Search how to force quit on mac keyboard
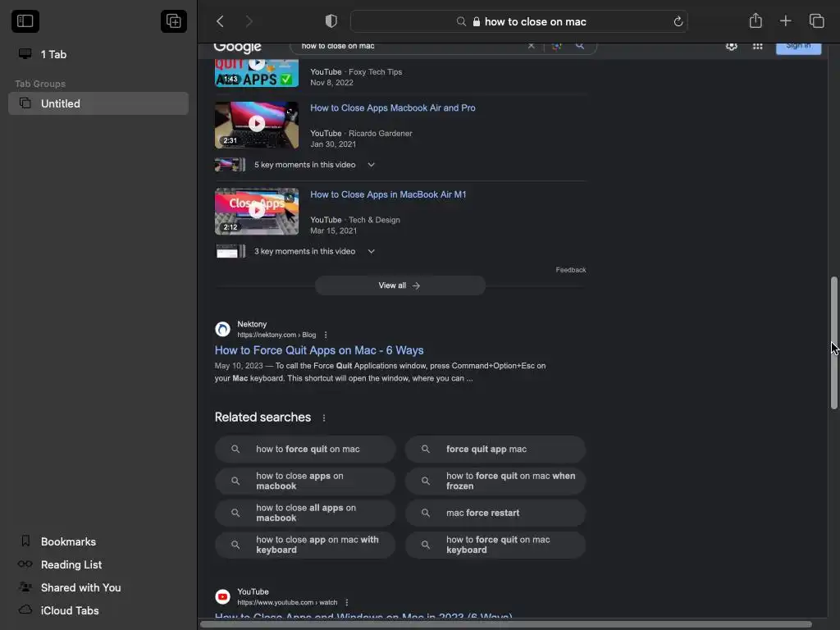The height and width of the screenshot is (630, 840). [495, 545]
